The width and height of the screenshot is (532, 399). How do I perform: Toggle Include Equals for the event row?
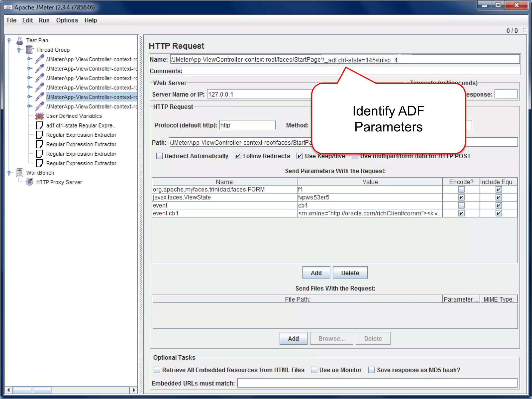pos(498,205)
